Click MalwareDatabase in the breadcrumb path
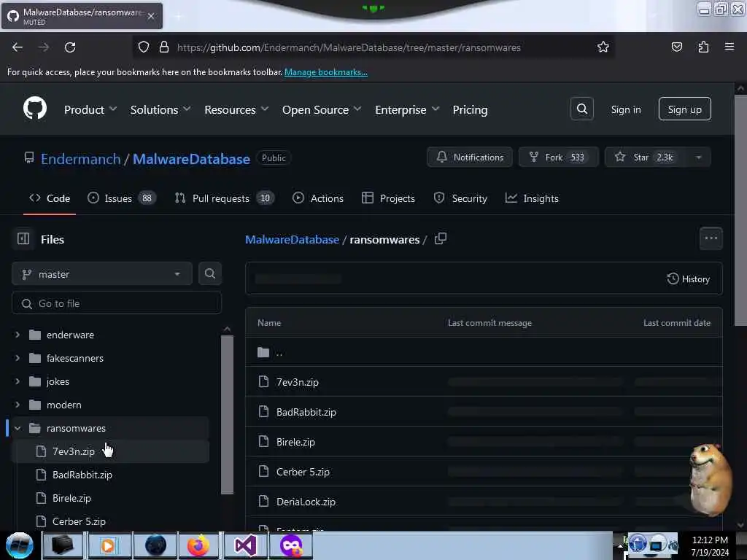 point(292,239)
